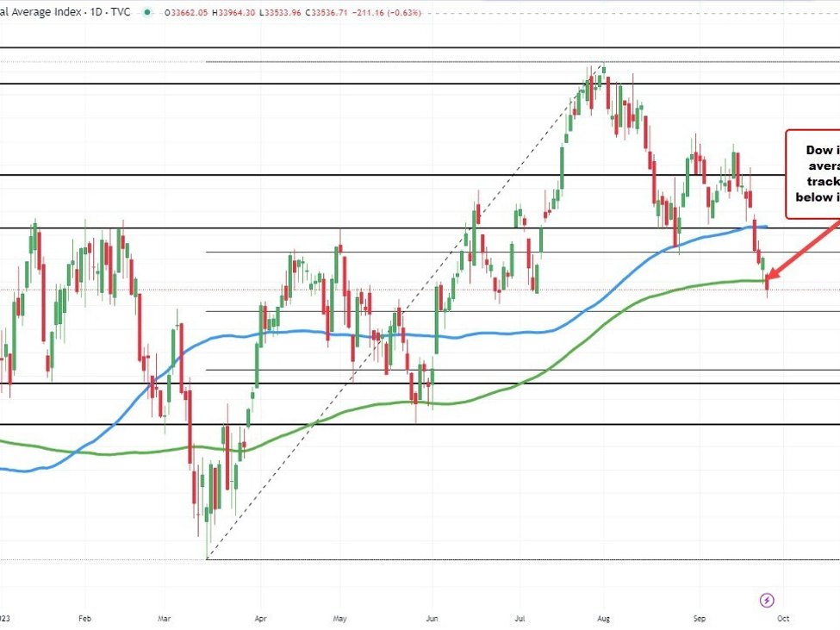Click the green market status dot

pyautogui.click(x=150, y=13)
